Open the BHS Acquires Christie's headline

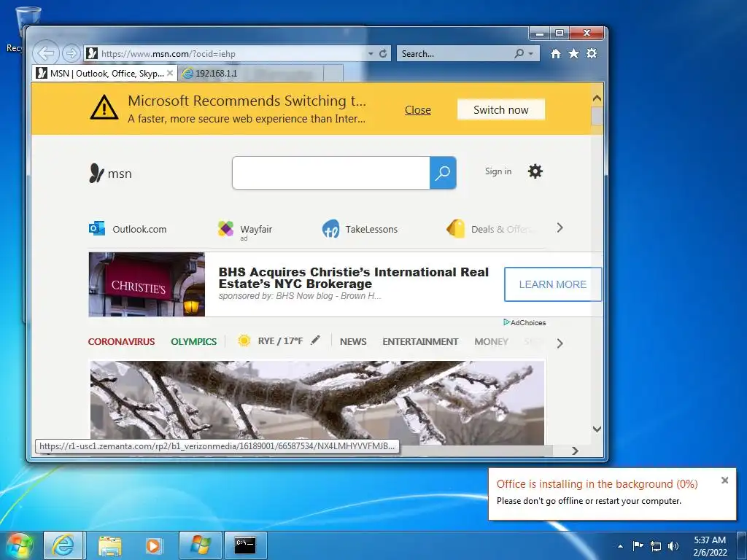pyautogui.click(x=354, y=278)
